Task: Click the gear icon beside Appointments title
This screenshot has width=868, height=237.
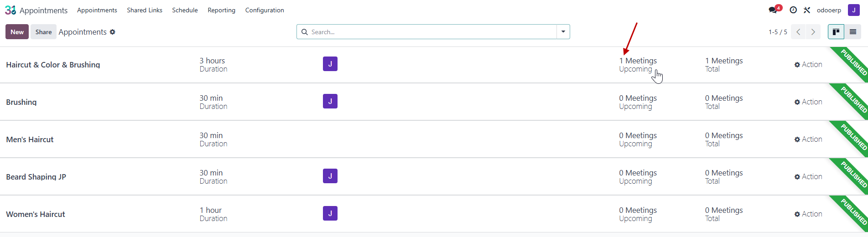Action: click(113, 32)
